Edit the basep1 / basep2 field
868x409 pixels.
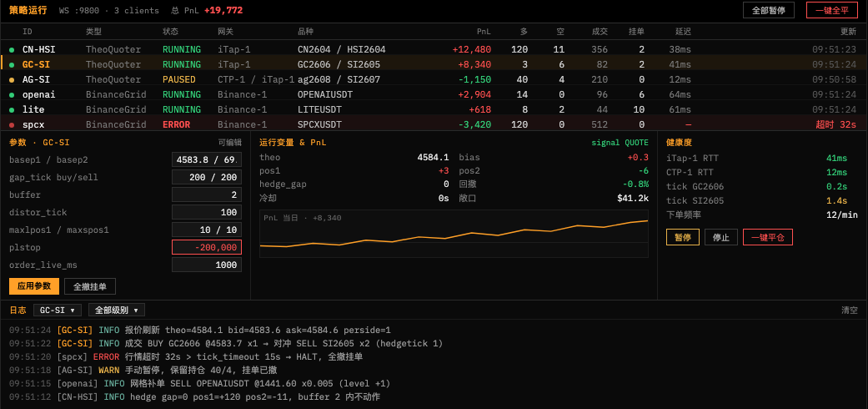tap(207, 160)
